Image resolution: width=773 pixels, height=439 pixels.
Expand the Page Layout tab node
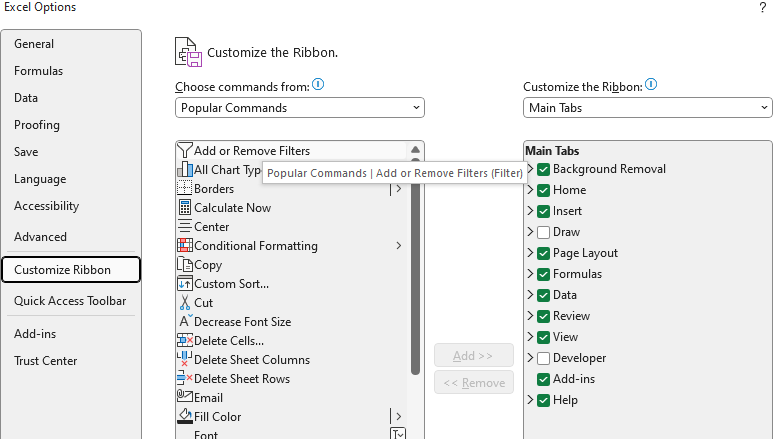[x=530, y=253]
